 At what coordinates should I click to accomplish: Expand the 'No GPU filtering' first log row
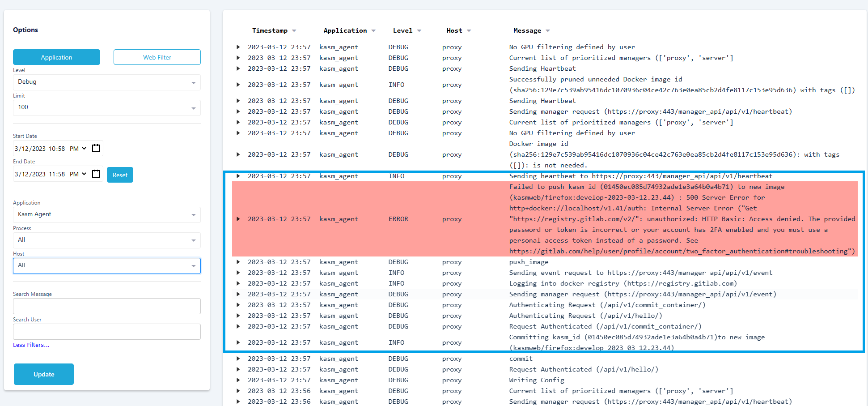coord(238,47)
